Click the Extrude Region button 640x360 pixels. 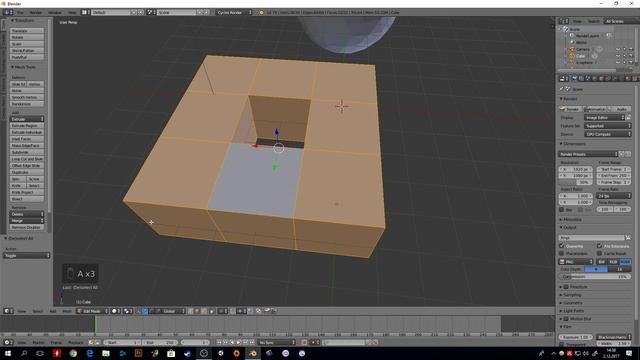point(27,126)
